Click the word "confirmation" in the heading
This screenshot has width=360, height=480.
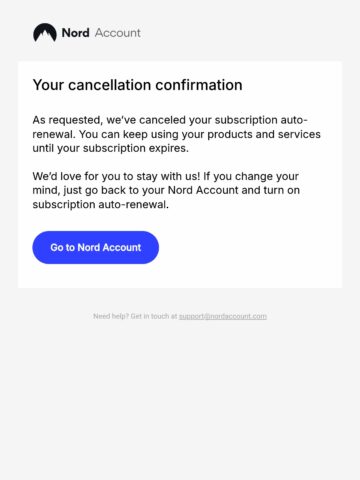point(199,85)
